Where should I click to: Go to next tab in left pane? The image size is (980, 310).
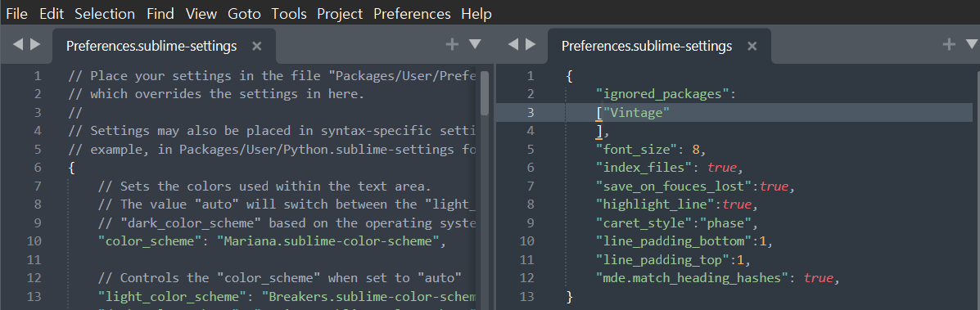click(x=36, y=43)
